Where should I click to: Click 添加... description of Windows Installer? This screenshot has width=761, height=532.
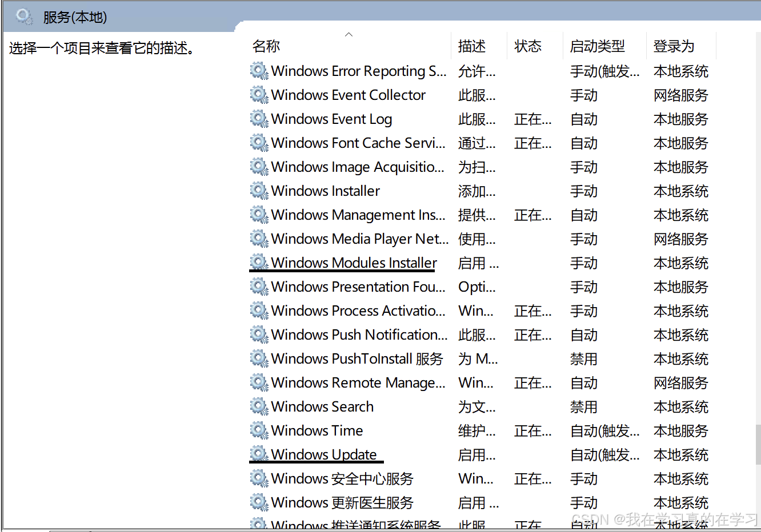point(477,191)
